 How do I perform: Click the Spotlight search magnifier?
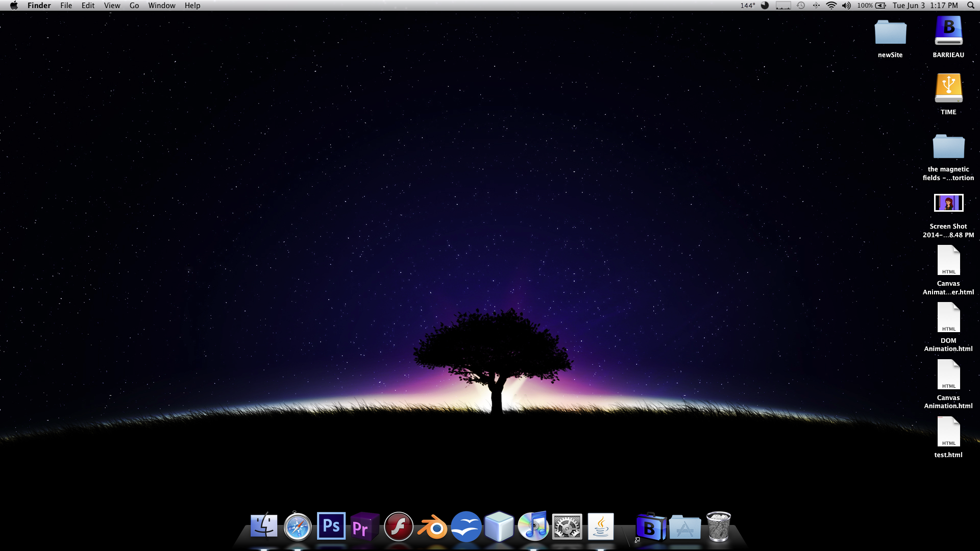pyautogui.click(x=970, y=6)
